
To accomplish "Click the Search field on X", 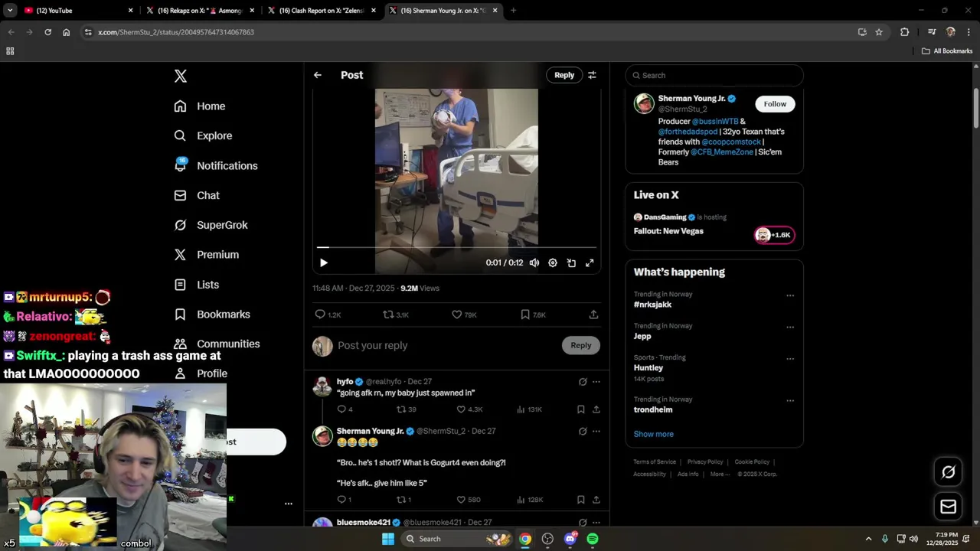I will pos(714,75).
